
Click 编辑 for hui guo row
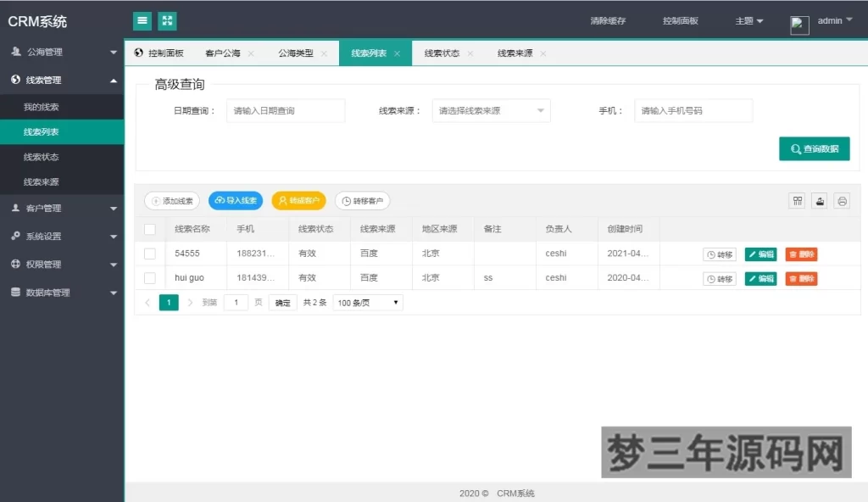point(760,279)
